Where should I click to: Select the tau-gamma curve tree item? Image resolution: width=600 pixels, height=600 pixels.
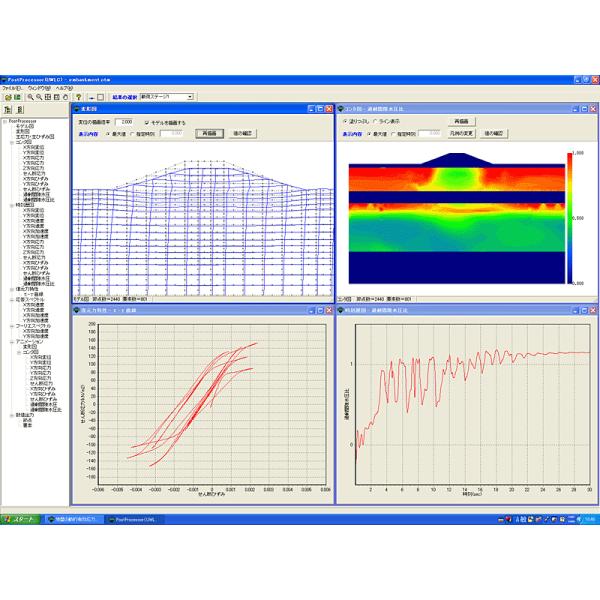coord(33,295)
